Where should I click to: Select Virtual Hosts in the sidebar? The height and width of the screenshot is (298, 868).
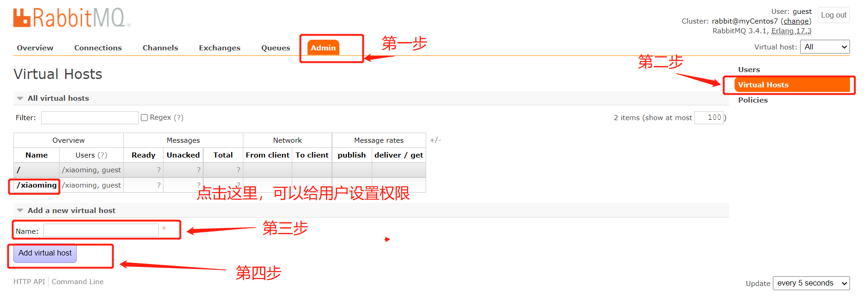792,85
